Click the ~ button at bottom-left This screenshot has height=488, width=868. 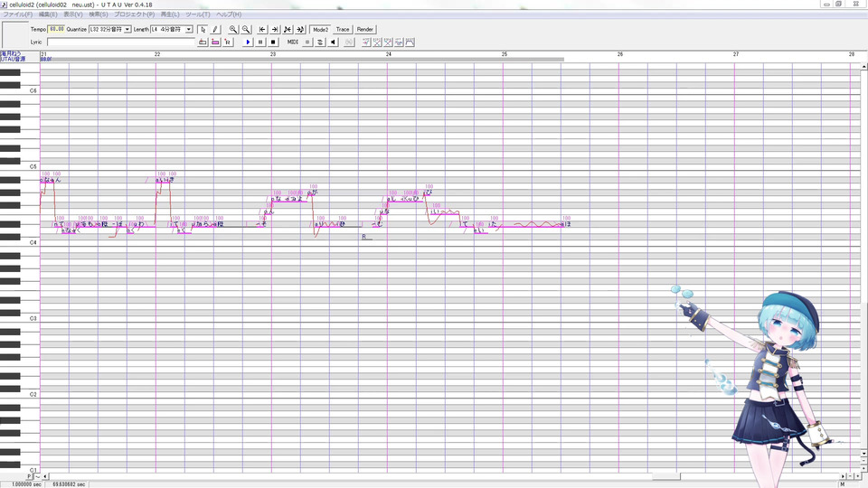click(x=37, y=476)
